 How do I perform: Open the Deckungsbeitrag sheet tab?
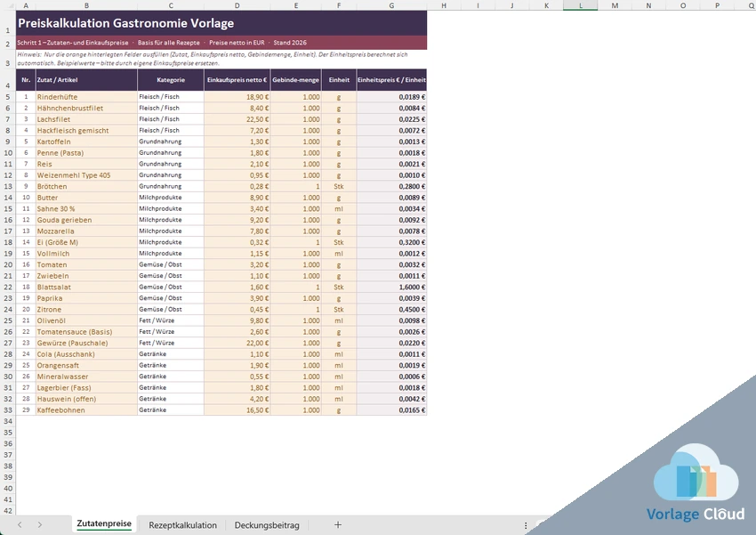267,525
